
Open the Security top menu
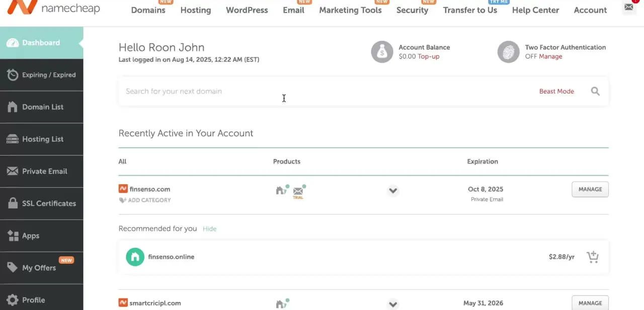412,10
